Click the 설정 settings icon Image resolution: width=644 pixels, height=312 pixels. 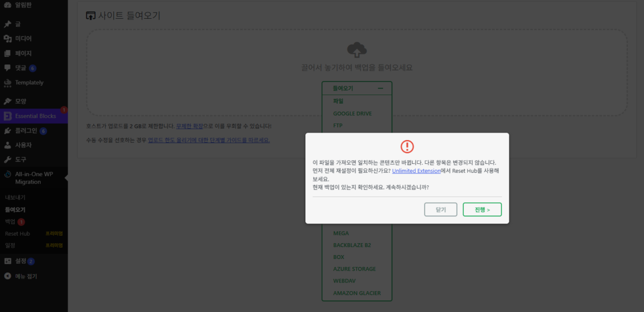point(8,261)
